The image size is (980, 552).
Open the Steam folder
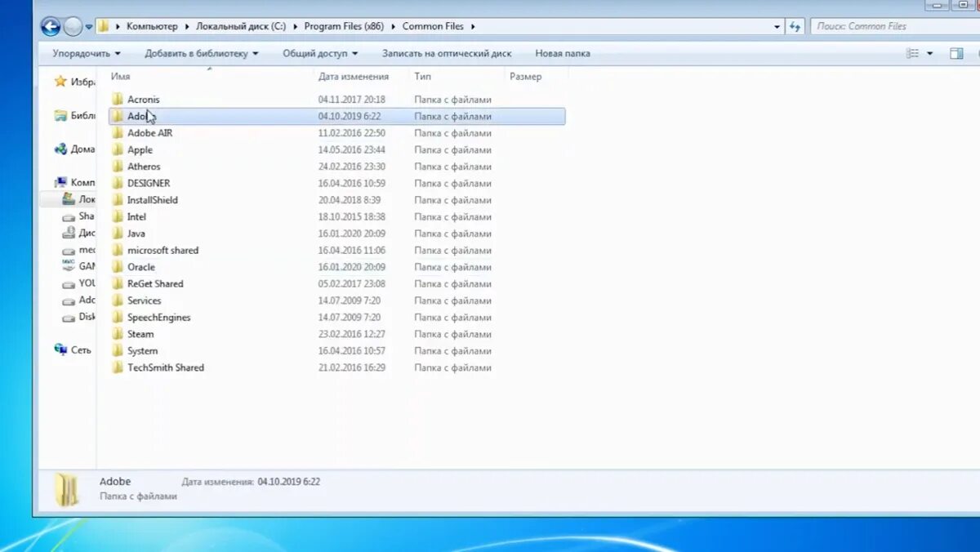tap(140, 333)
